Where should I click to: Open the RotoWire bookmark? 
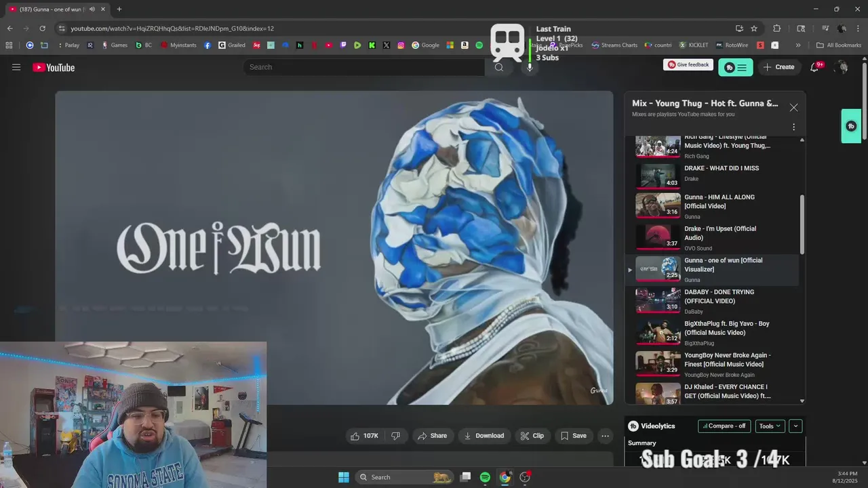click(x=731, y=45)
